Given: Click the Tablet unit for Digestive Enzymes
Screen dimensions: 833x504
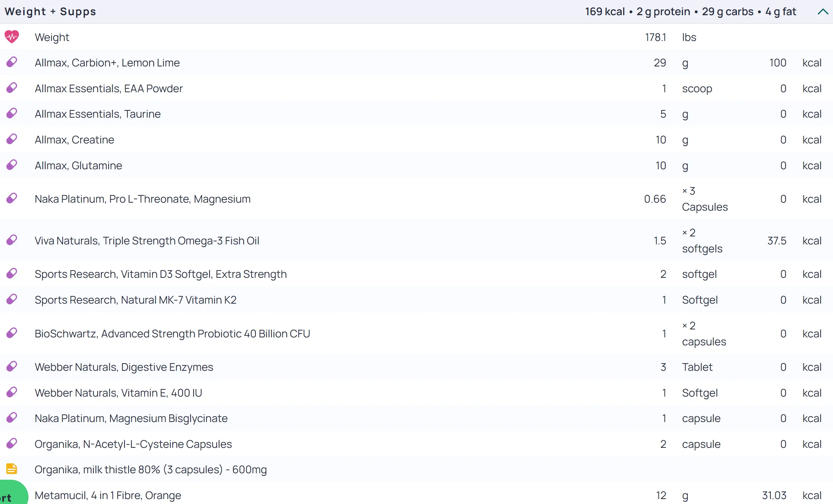Looking at the screenshot, I should [697, 367].
